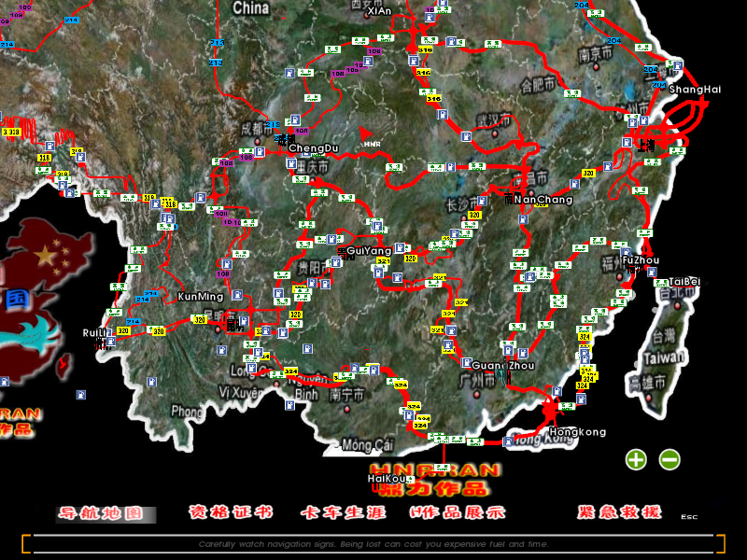Select the NanChang city label
Screen dimensions: 747x560
point(543,199)
